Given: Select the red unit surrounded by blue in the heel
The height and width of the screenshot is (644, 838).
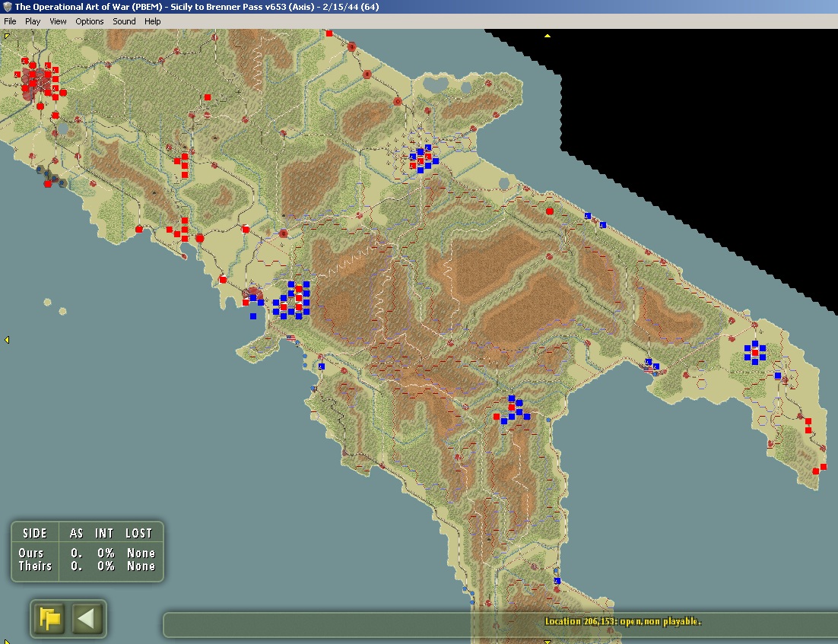Looking at the screenshot, I should tap(754, 353).
